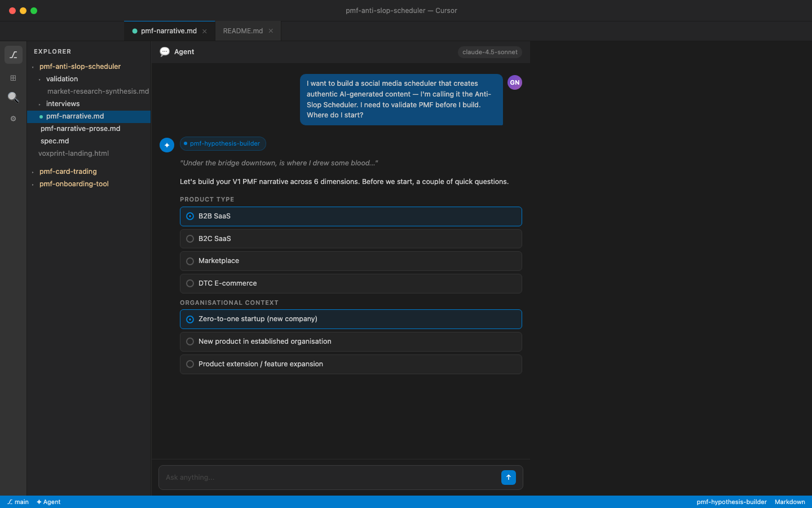812x508 pixels.
Task: Click the Markdown language mode in status bar
Action: click(x=789, y=502)
